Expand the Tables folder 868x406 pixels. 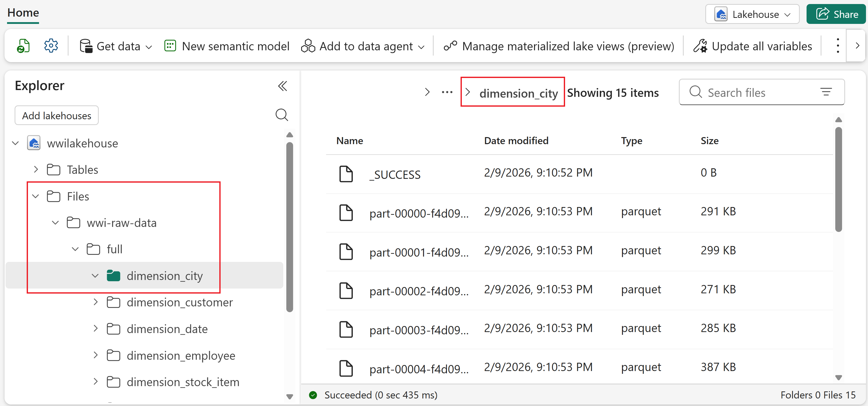36,170
